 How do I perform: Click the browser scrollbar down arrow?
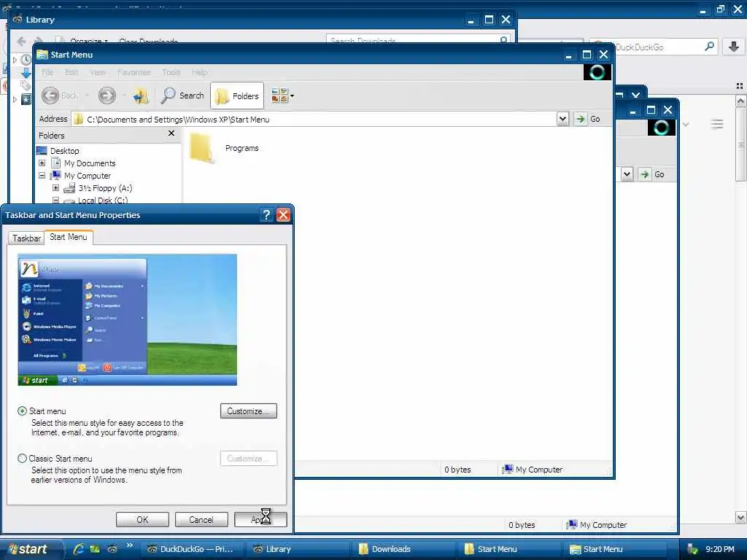tap(740, 517)
